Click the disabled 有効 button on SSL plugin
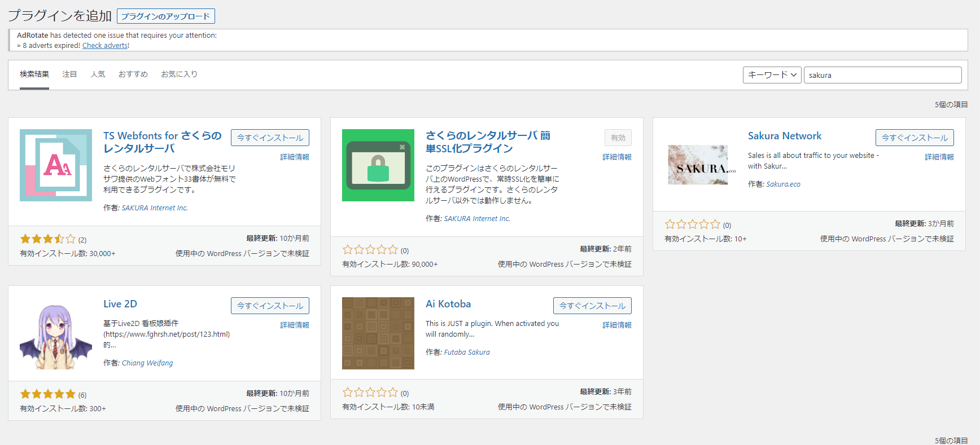Viewport: 980px width, 445px height. [x=618, y=138]
